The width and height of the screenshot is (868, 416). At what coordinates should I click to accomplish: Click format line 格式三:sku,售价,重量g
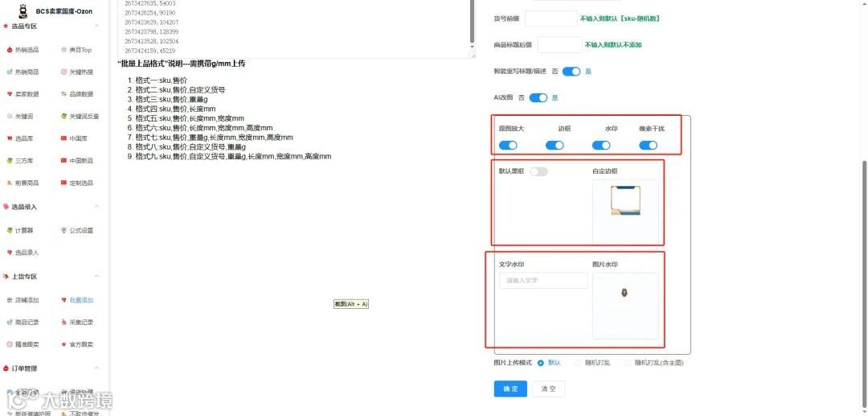tap(172, 99)
